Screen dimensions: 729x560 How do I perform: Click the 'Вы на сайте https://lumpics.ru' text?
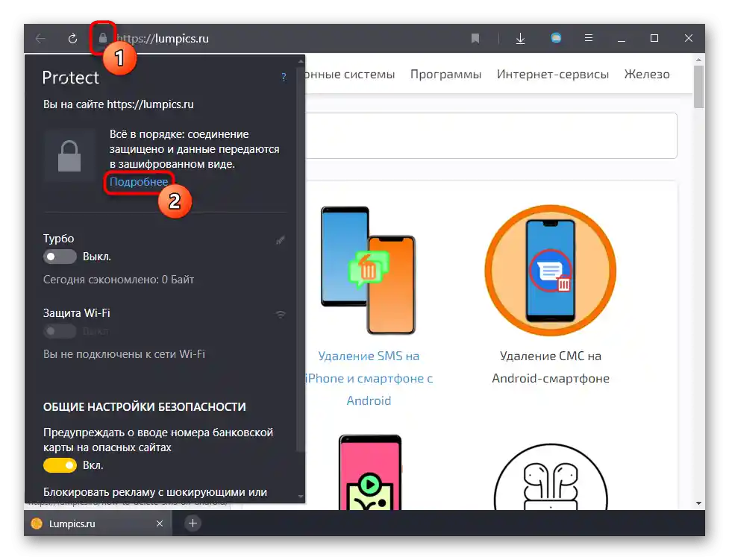coord(119,104)
